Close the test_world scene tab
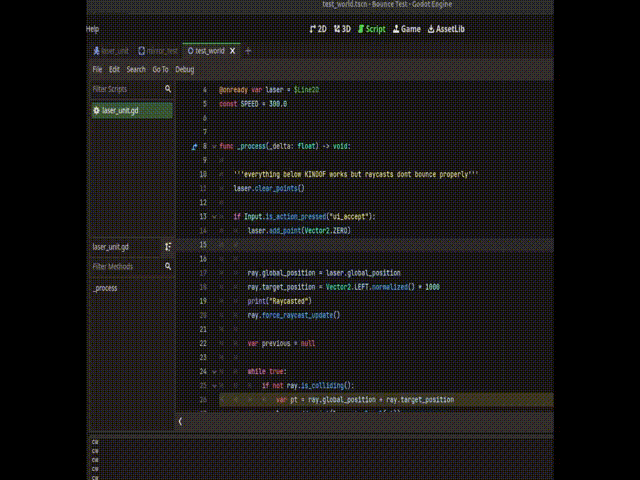 234,50
